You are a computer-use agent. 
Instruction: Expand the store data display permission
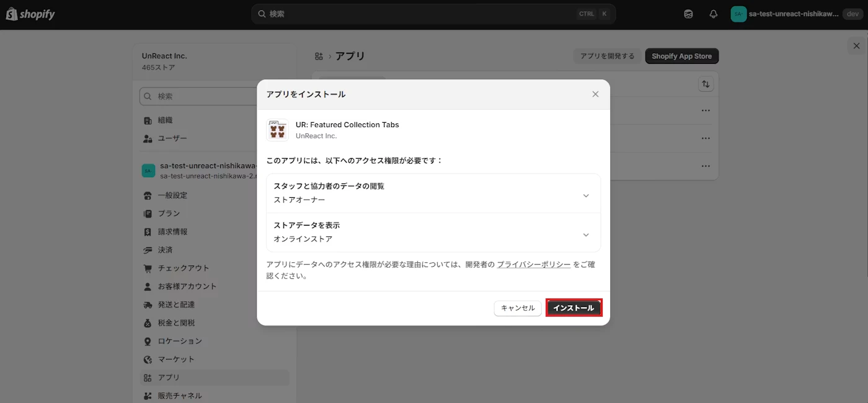433,232
